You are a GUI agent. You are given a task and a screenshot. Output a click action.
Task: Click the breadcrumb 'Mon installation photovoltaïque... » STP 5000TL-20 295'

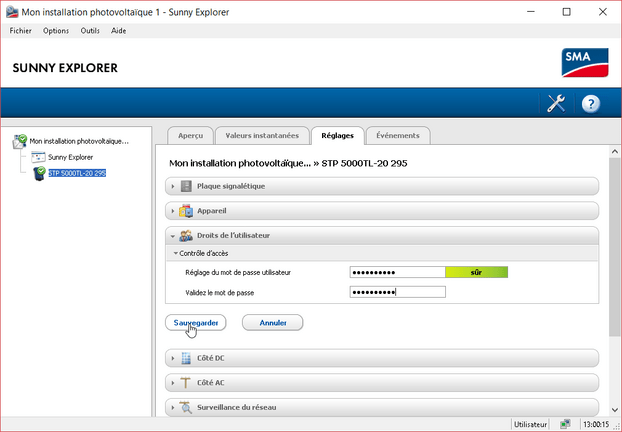click(x=288, y=163)
